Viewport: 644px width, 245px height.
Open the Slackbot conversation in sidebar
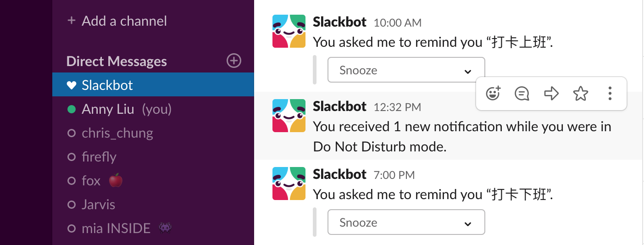153,85
